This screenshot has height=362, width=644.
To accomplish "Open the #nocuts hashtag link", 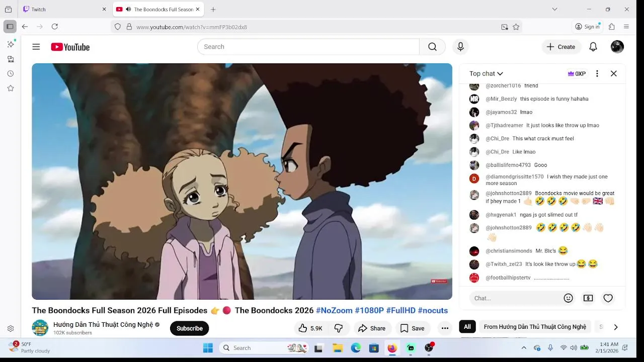I will tap(433, 310).
